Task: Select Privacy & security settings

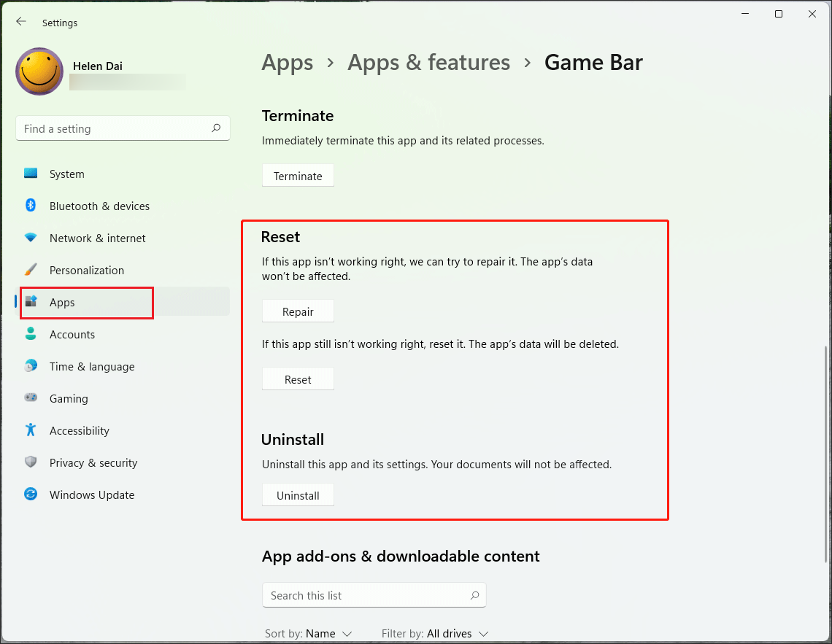Action: point(93,462)
